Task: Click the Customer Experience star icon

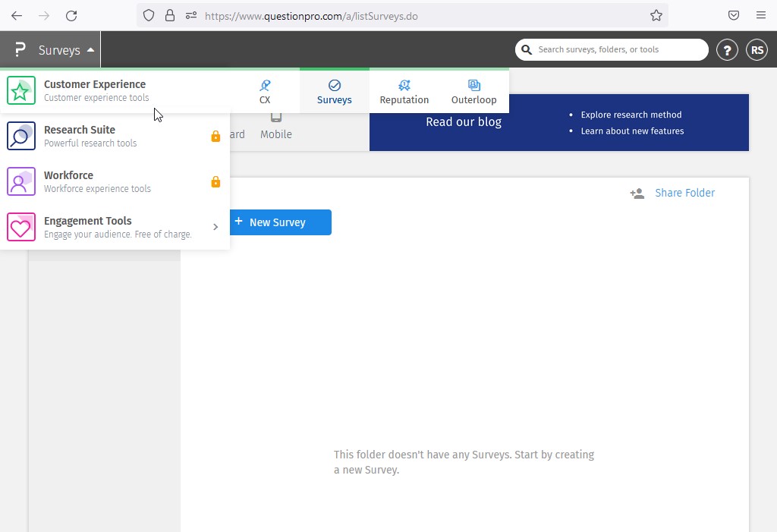Action: [x=21, y=91]
